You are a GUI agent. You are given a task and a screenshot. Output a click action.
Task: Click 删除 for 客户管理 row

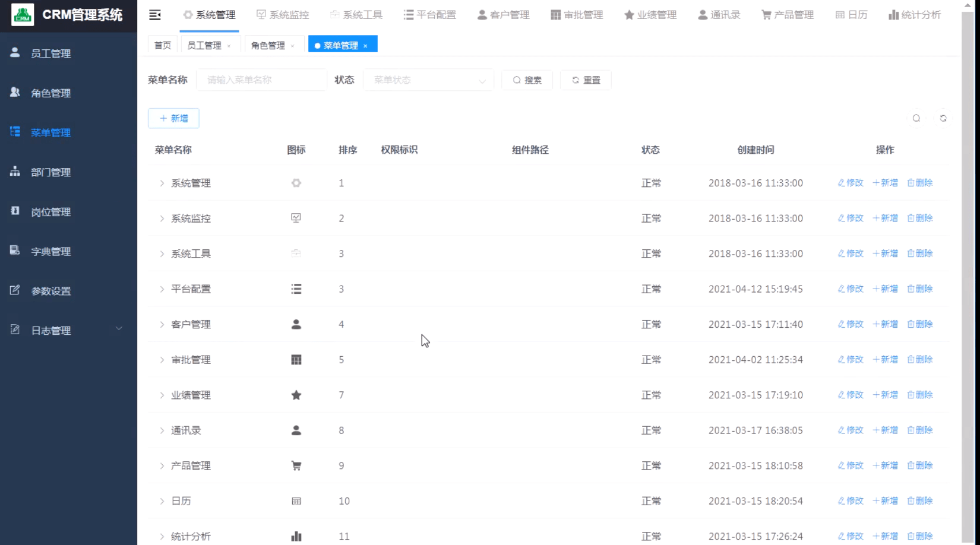pos(920,324)
